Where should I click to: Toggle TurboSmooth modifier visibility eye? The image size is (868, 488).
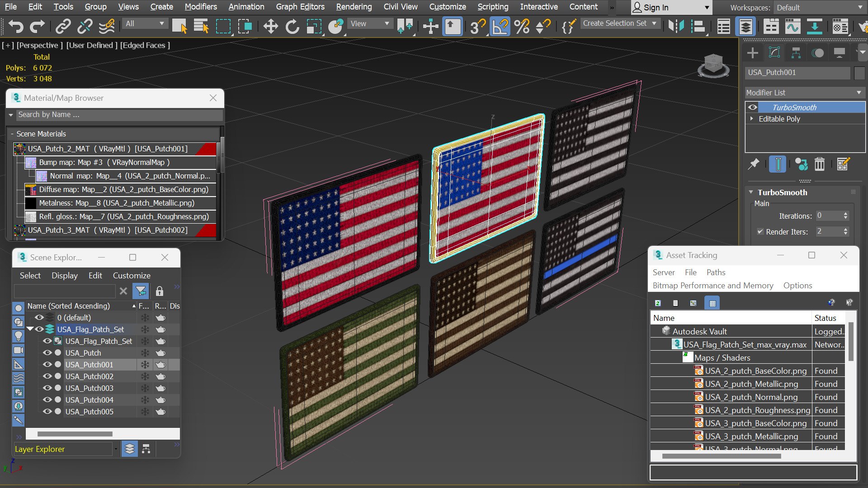pyautogui.click(x=753, y=107)
